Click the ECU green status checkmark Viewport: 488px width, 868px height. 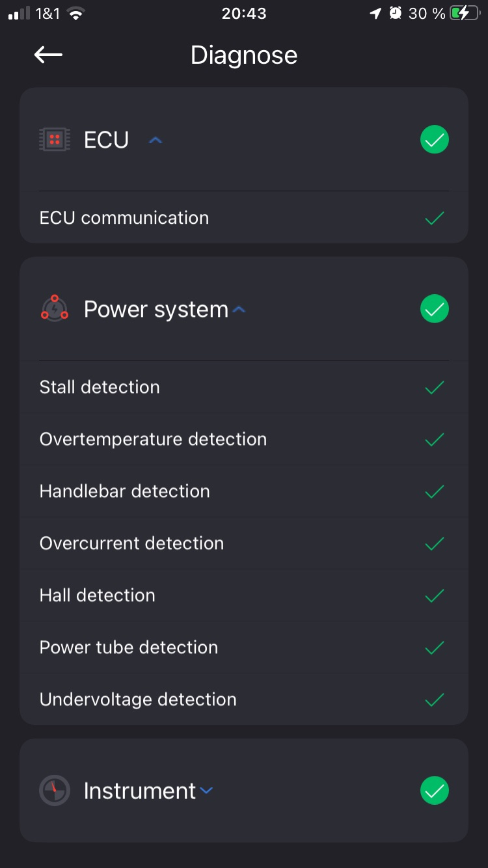435,139
